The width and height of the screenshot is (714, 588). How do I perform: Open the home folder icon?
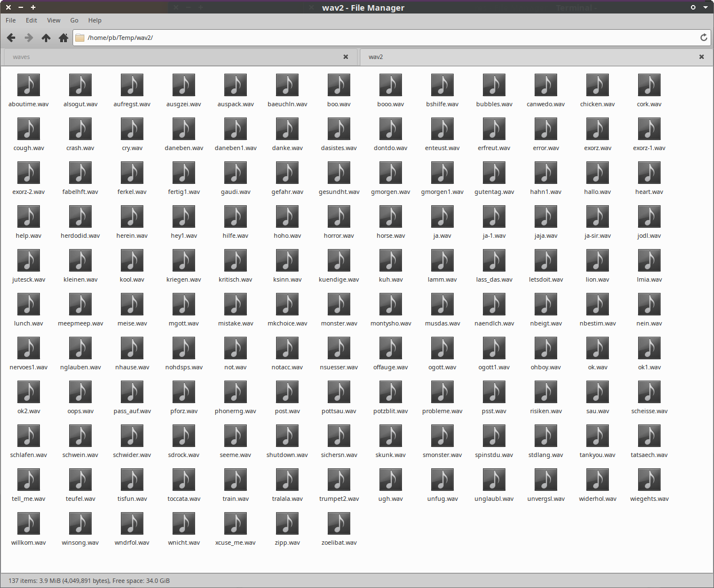click(64, 38)
